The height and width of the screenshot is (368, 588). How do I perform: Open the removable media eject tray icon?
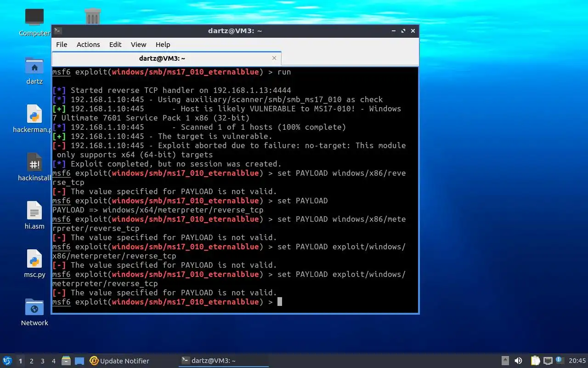pos(505,361)
